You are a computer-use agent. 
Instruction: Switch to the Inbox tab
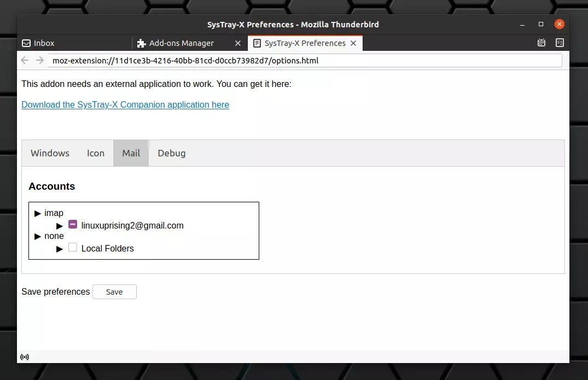74,43
